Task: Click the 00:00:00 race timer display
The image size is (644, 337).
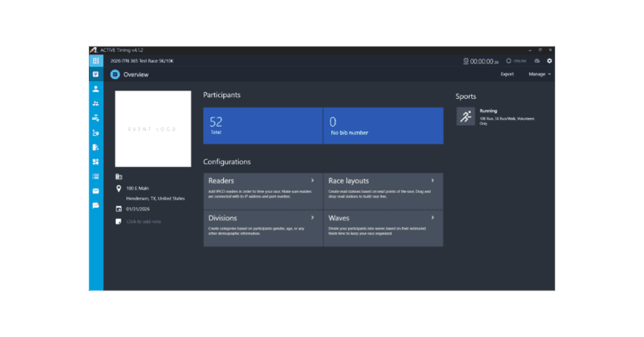Action: pos(484,61)
